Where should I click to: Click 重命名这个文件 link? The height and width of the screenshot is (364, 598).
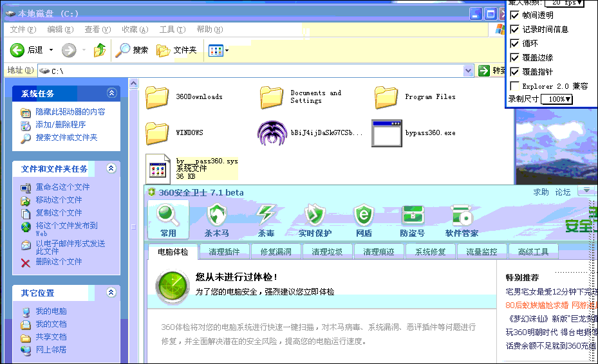click(62, 187)
